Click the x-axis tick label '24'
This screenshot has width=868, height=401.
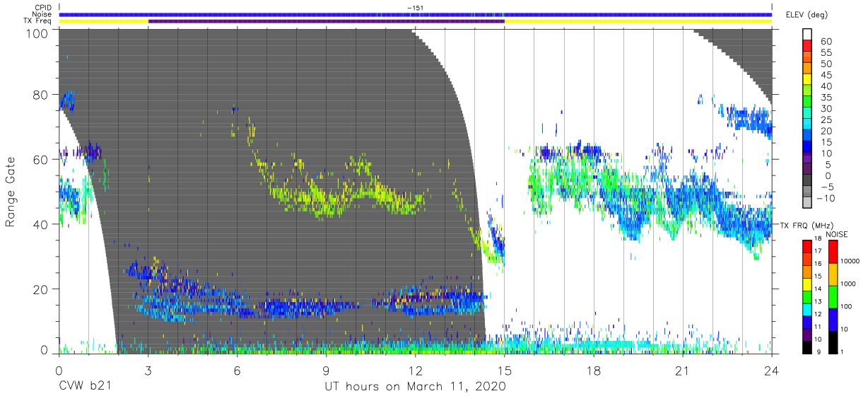(772, 371)
